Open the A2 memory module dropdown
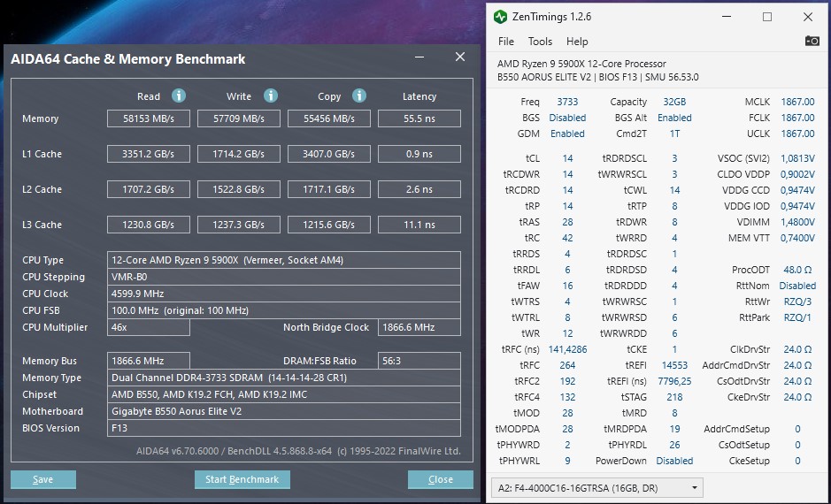831x504 pixels. pos(597,487)
